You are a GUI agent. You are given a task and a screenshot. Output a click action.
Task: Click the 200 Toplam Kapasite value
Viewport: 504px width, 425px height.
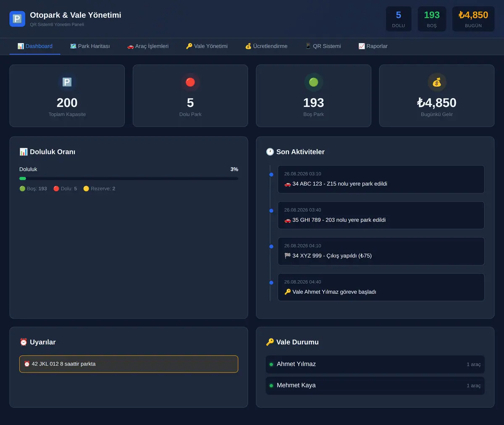tap(67, 103)
